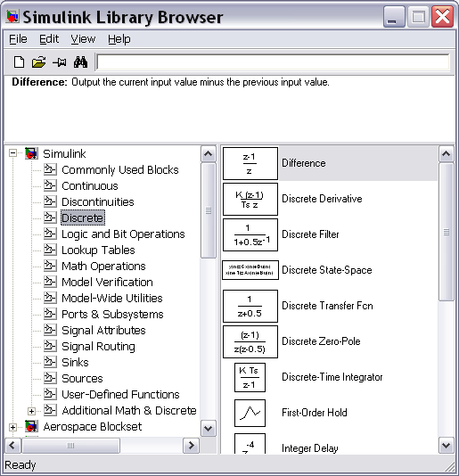Click the Simulink root library icon
This screenshot has width=459, height=476.
click(x=31, y=153)
